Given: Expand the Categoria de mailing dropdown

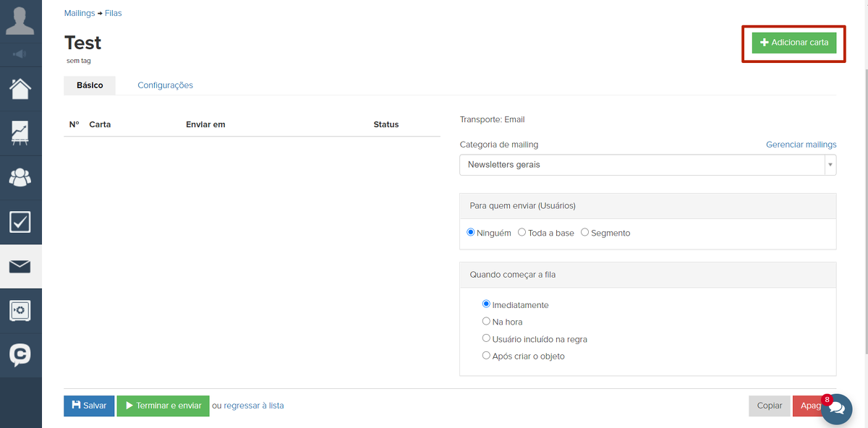Looking at the screenshot, I should 647,165.
